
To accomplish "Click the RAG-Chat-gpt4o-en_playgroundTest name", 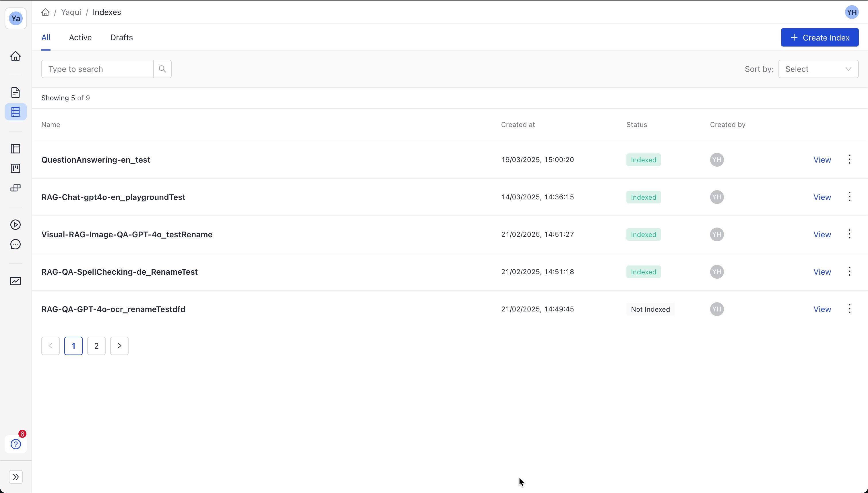I will 113,197.
